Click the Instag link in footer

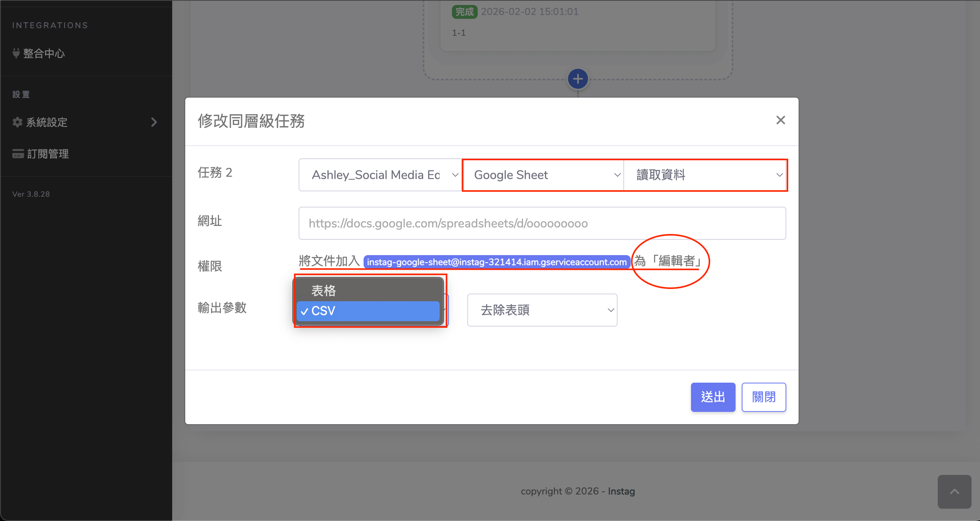[x=621, y=491]
